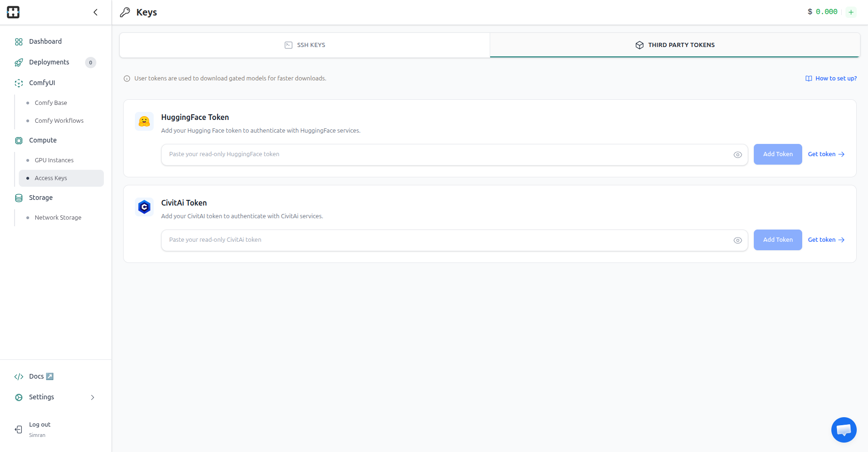Switch to the THIRD PARTY TOKENS tab
868x452 pixels.
[675, 45]
